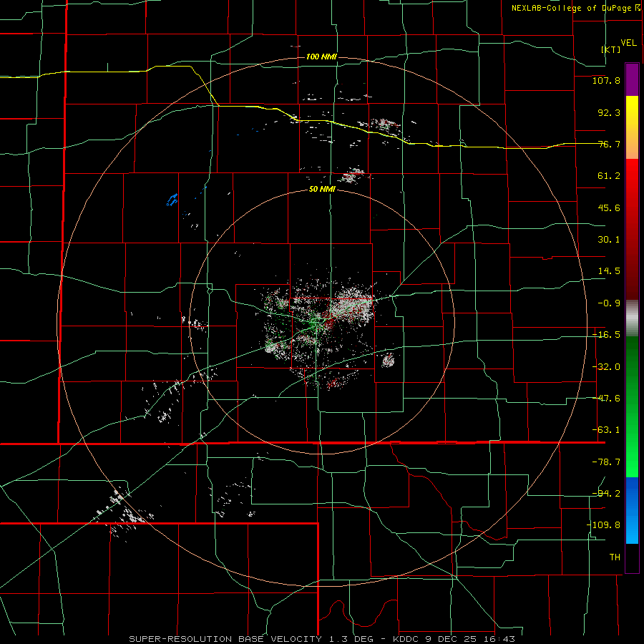Click the TH legend label
Screen dimensions: 644x644
(615, 557)
